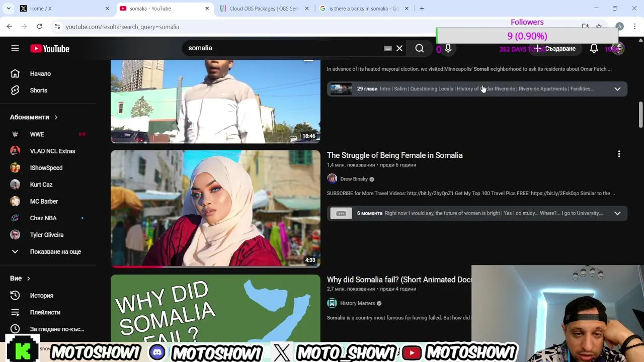Click '1,4 млн. показвания' view count text
Image resolution: width=644 pixels, height=362 pixels.
pyautogui.click(x=351, y=165)
